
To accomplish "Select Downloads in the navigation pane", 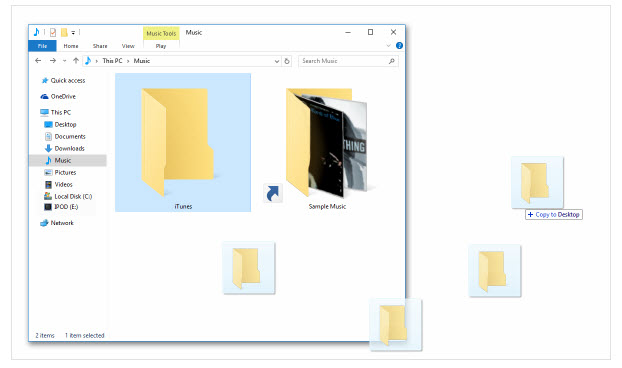I will [69, 148].
